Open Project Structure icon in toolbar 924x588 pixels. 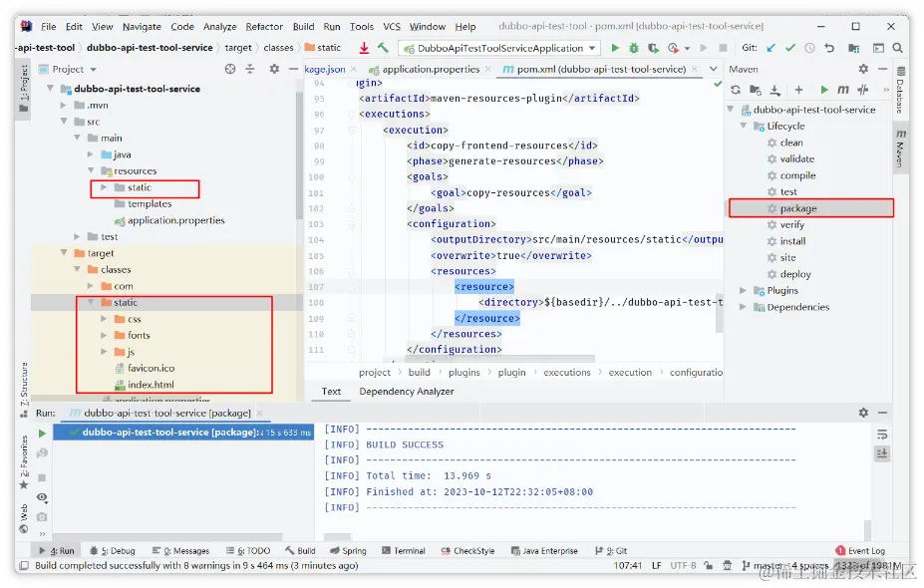tap(853, 48)
